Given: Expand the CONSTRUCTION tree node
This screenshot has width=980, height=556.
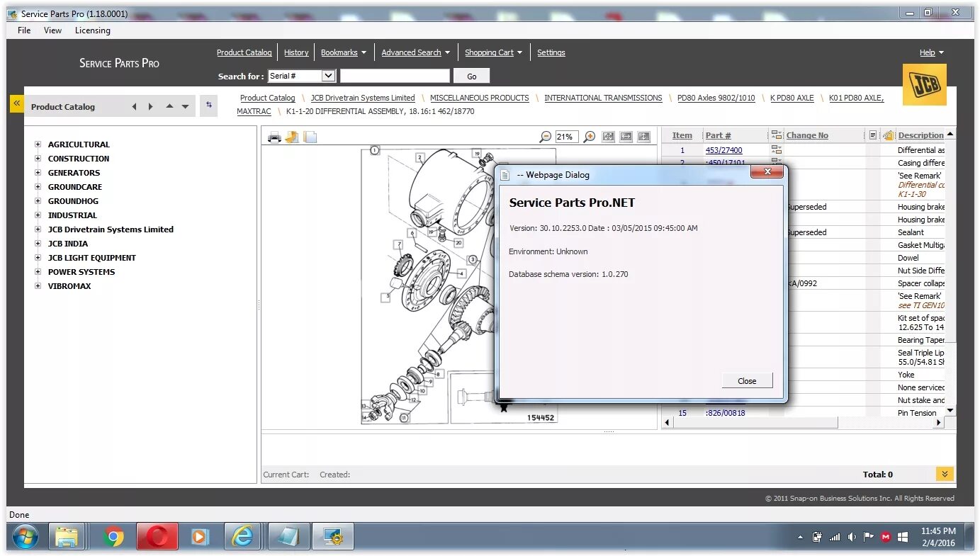Looking at the screenshot, I should tap(38, 159).
